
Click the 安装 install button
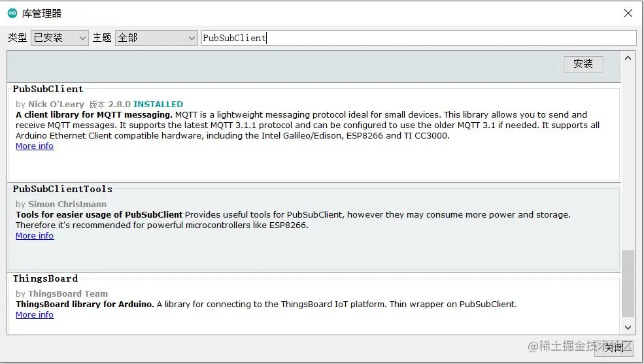click(x=583, y=64)
